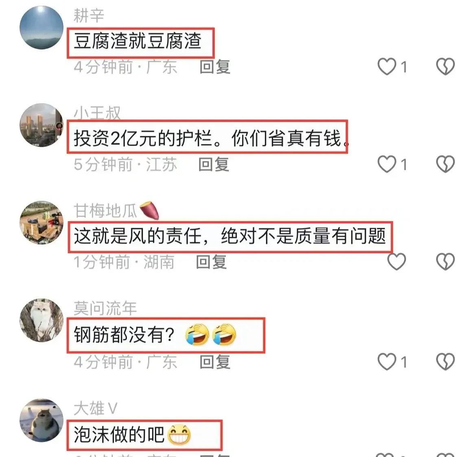Open 甘梅地瓜's profile avatar
476x457 pixels.
(x=41, y=223)
